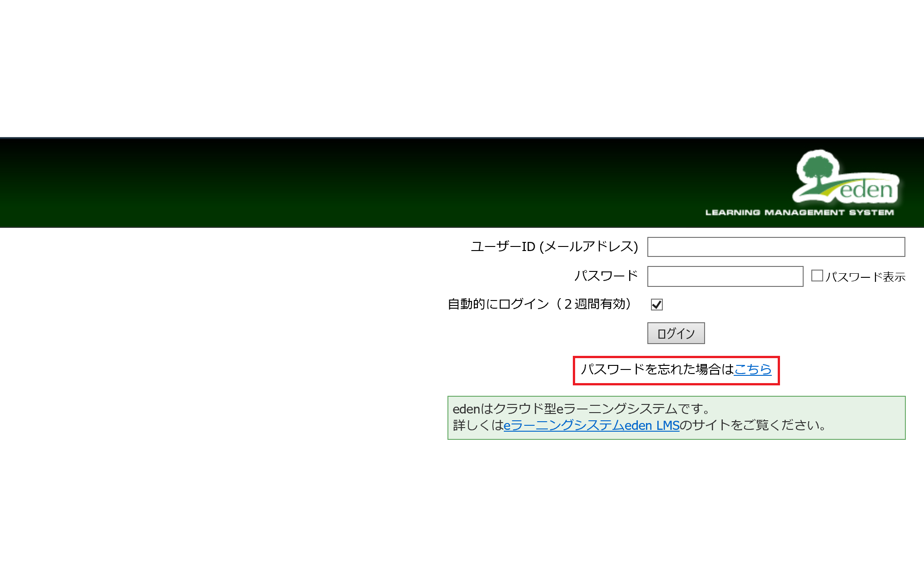Focus the パスワード input field
924x581 pixels.
coord(725,276)
